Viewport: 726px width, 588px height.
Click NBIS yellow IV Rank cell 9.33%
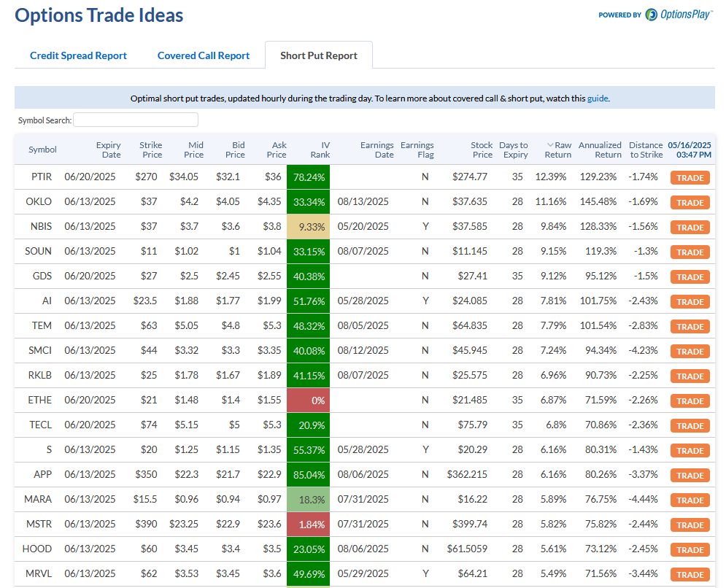(x=309, y=226)
